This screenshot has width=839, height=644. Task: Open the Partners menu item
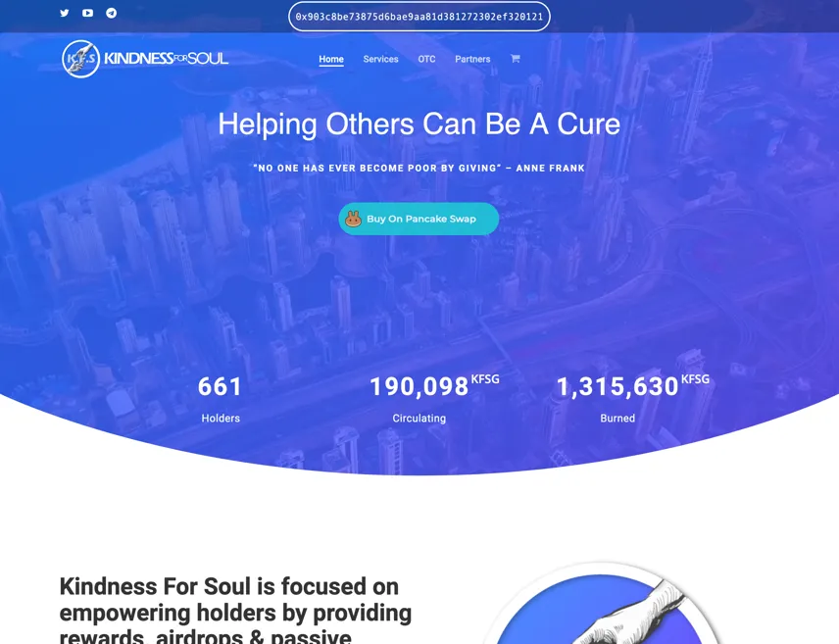pos(472,59)
